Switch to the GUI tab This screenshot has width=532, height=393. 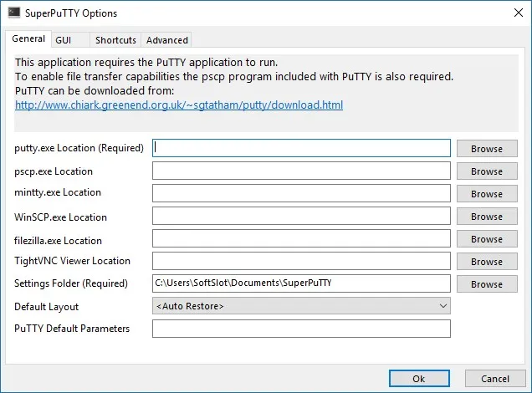point(70,40)
